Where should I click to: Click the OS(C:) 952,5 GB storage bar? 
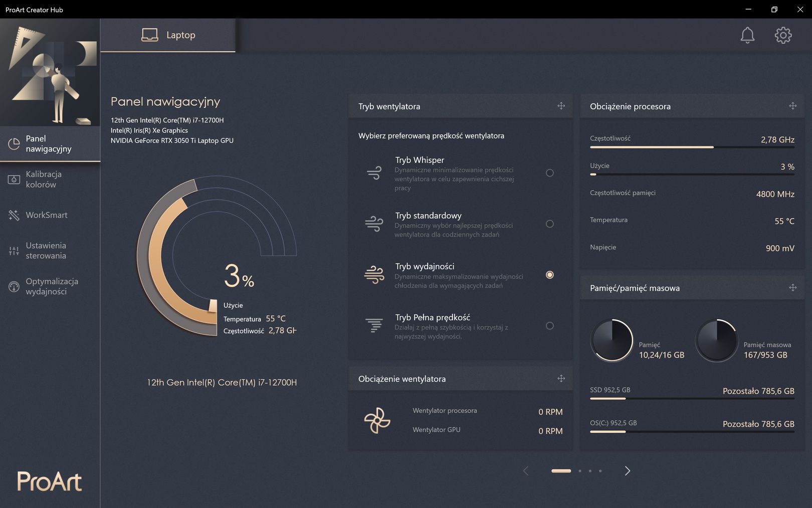692,432
